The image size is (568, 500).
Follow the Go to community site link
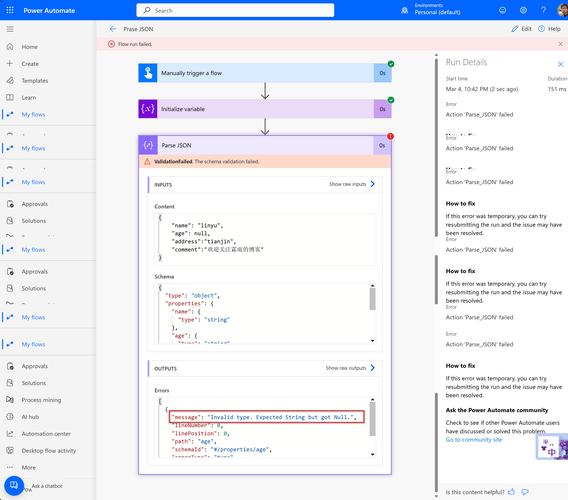pos(474,440)
